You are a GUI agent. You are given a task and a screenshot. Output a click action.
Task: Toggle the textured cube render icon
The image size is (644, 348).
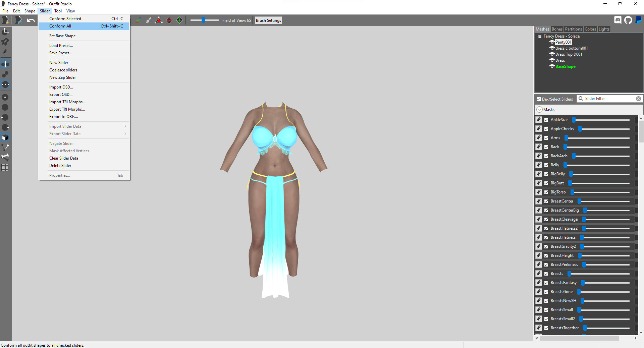pyautogui.click(x=5, y=137)
